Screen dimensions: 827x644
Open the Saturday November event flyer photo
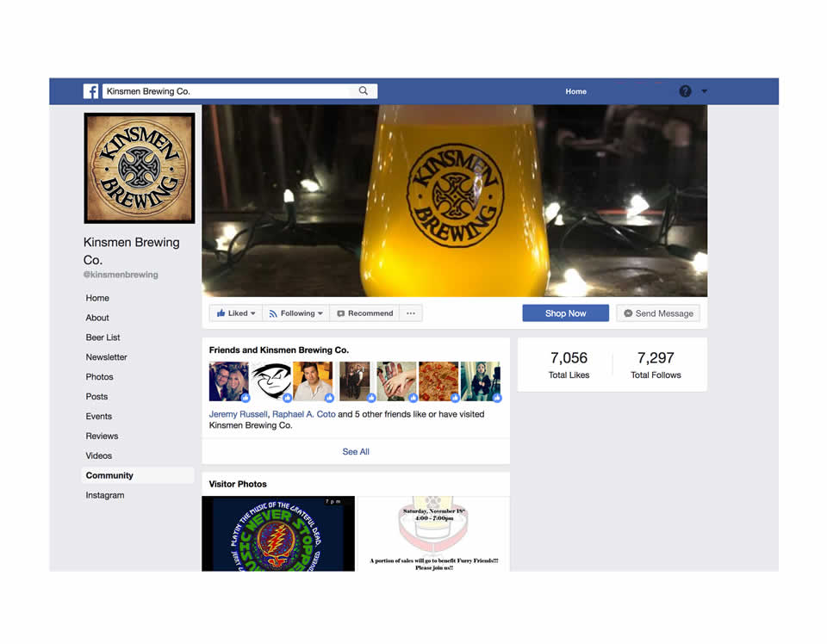(433, 533)
